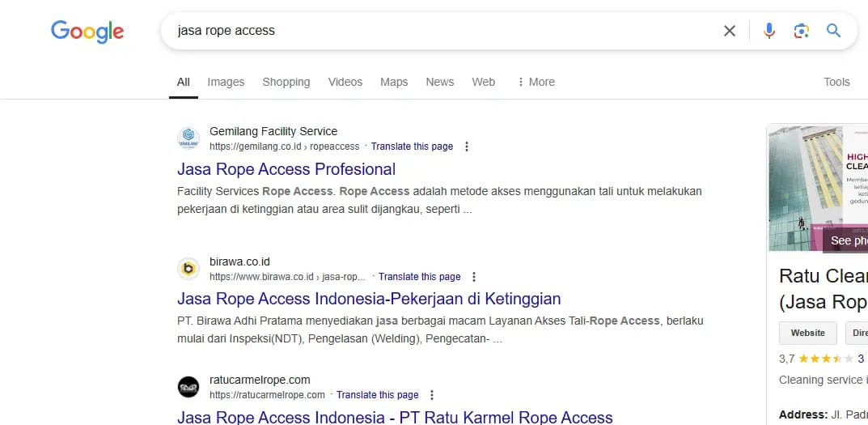Click Gemilang Facility Service site name
Screen dimensions: 868x425
[x=273, y=131]
